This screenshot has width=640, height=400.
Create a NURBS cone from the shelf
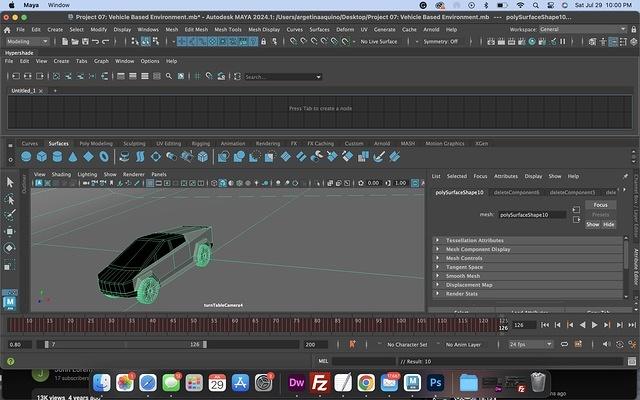[73, 156]
